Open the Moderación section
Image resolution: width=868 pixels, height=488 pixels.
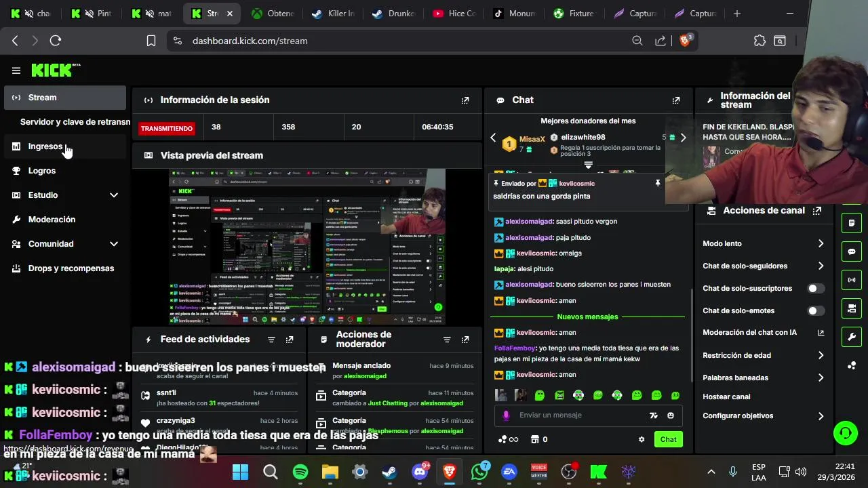(x=65, y=220)
